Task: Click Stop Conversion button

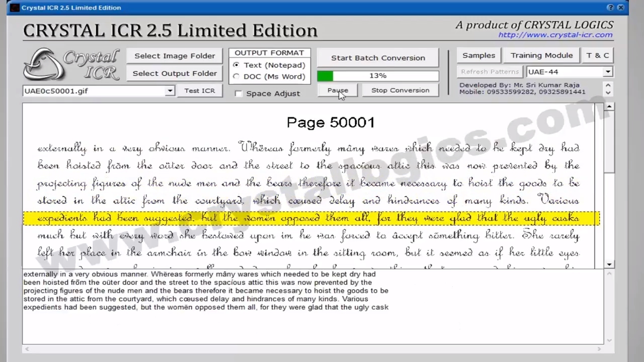Action: click(400, 90)
